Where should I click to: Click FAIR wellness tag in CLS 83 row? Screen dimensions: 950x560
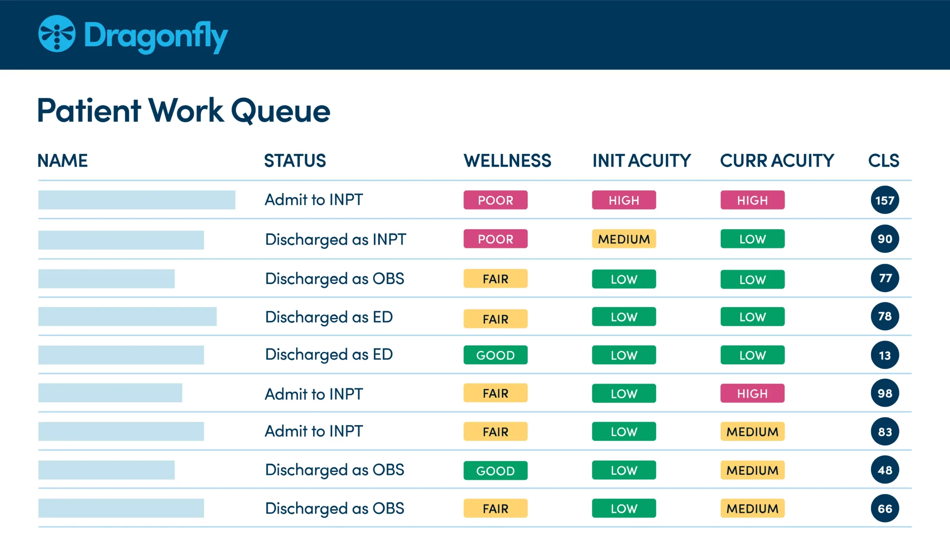pyautogui.click(x=495, y=431)
